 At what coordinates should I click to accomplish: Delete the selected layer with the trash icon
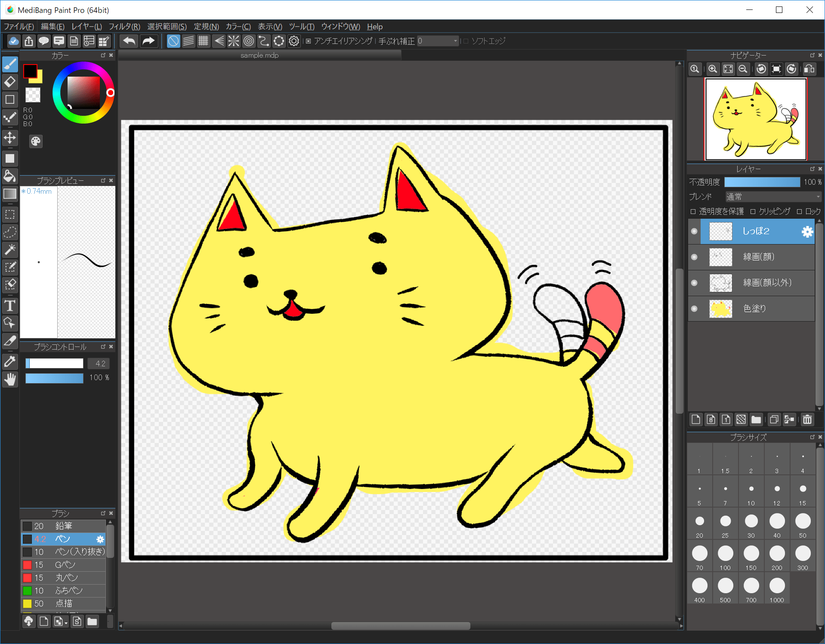coord(807,420)
